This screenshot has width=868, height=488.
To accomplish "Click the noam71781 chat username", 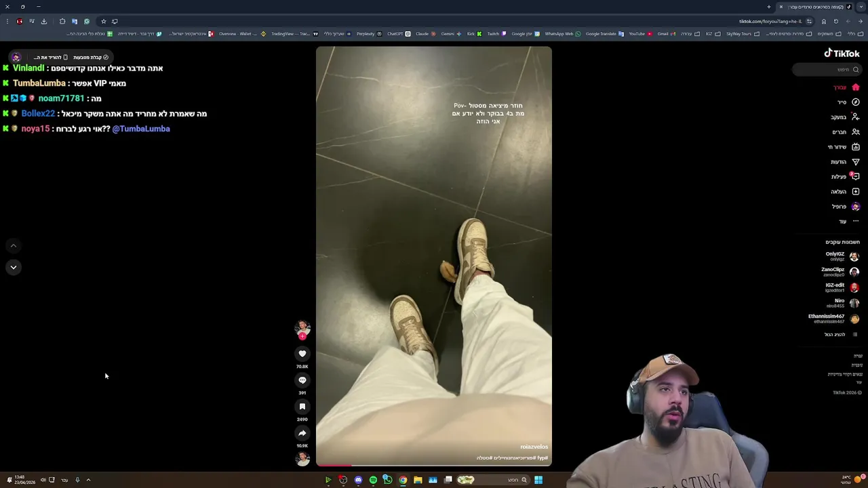I will [61, 98].
